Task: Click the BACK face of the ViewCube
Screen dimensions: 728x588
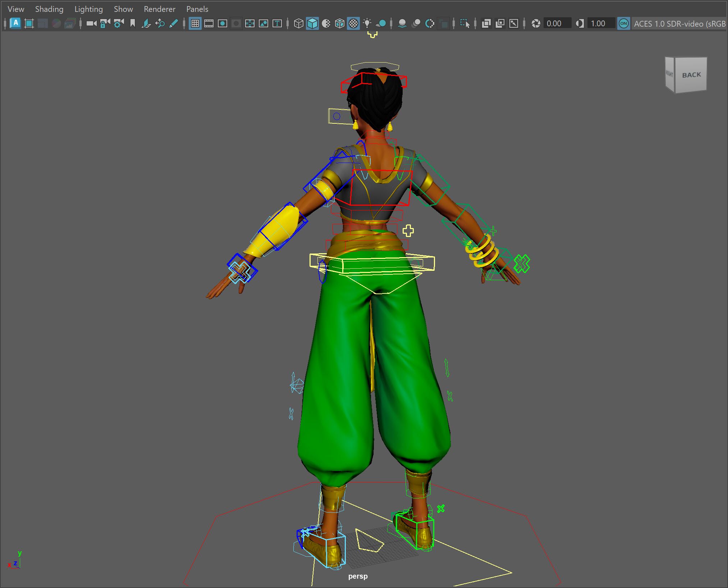Action: 691,75
